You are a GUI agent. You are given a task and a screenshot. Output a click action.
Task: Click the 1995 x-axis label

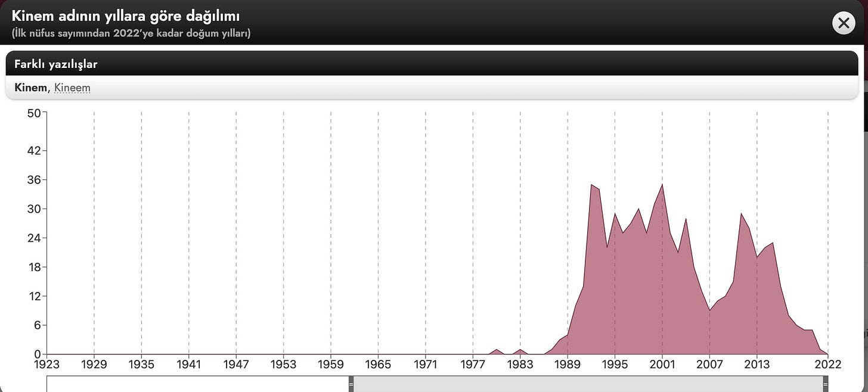[615, 364]
